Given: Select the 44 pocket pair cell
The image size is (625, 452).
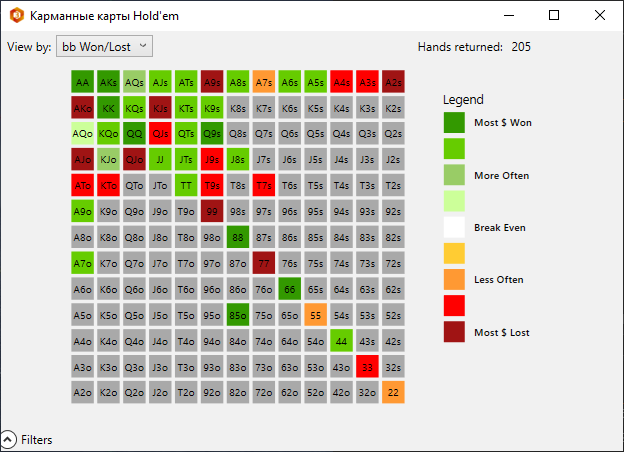Looking at the screenshot, I should click(x=342, y=341).
